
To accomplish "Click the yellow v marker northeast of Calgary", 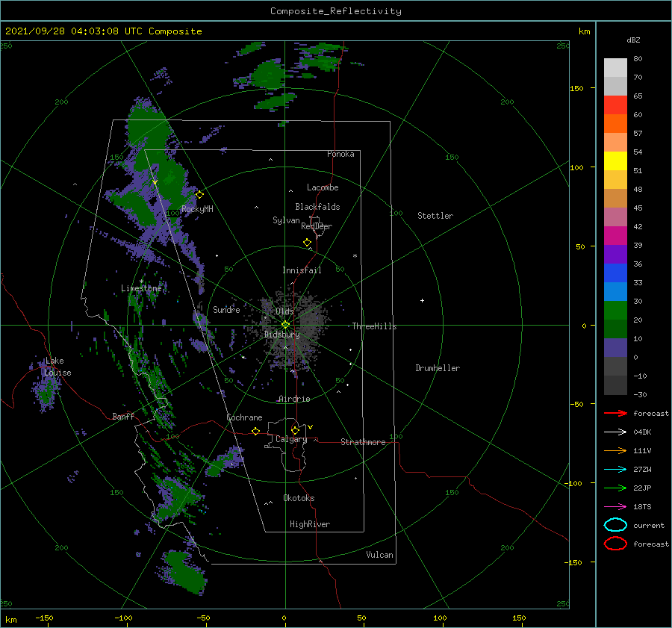I will (x=310, y=427).
